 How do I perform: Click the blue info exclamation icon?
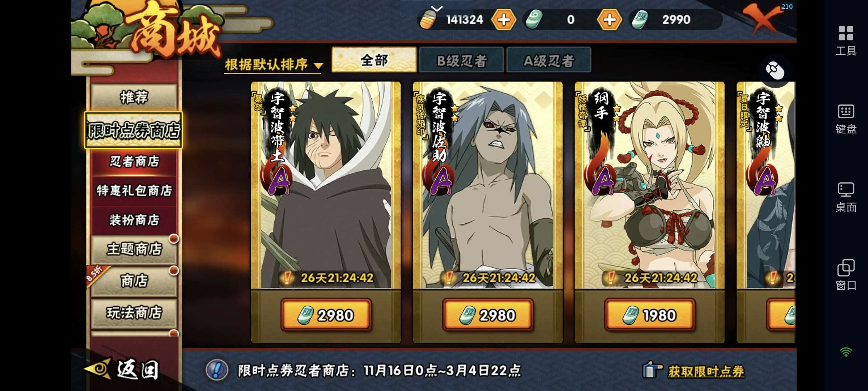[217, 370]
